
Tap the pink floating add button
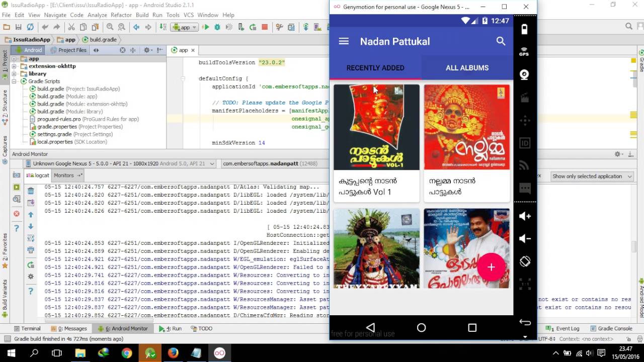coord(491,267)
